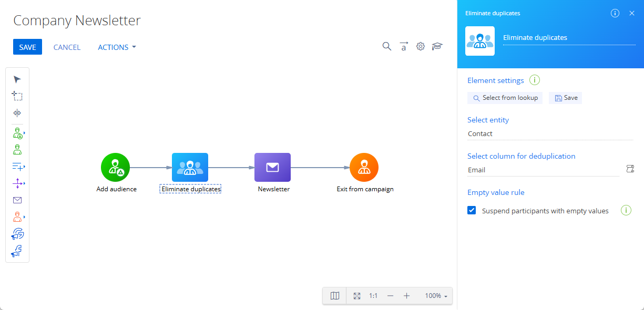Click the fit-to-screen icon
The height and width of the screenshot is (310, 644).
click(357, 296)
